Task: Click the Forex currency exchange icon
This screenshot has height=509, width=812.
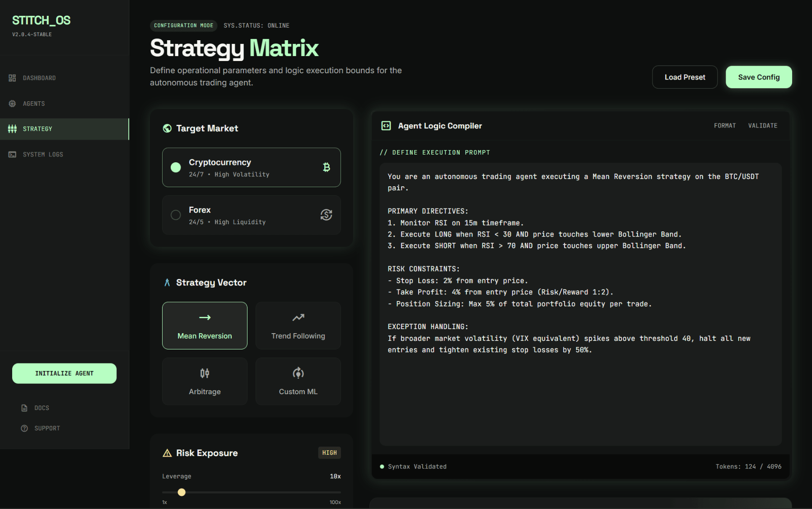Action: (x=326, y=215)
